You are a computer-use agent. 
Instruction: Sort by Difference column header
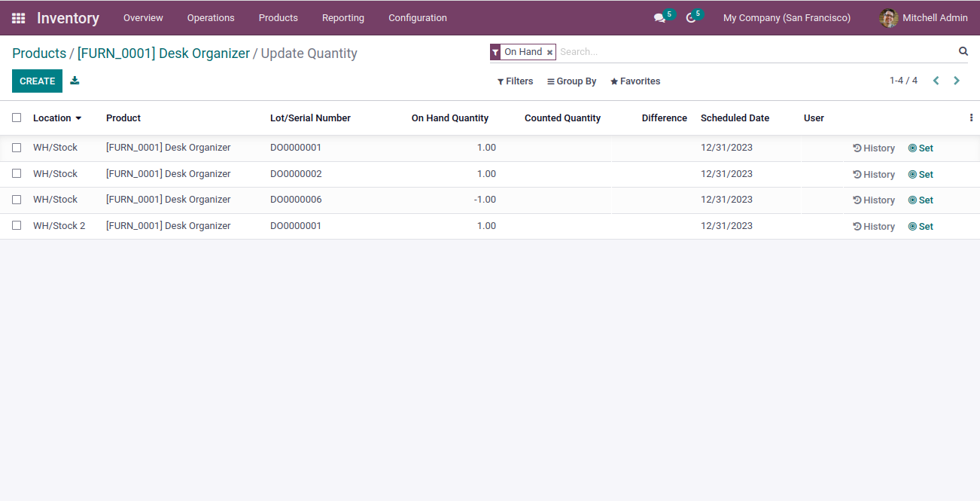[665, 118]
